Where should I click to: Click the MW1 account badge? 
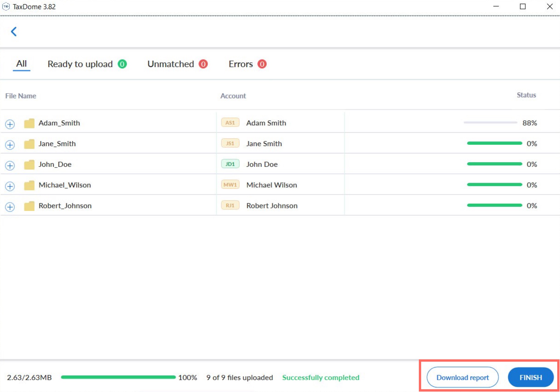tap(230, 185)
